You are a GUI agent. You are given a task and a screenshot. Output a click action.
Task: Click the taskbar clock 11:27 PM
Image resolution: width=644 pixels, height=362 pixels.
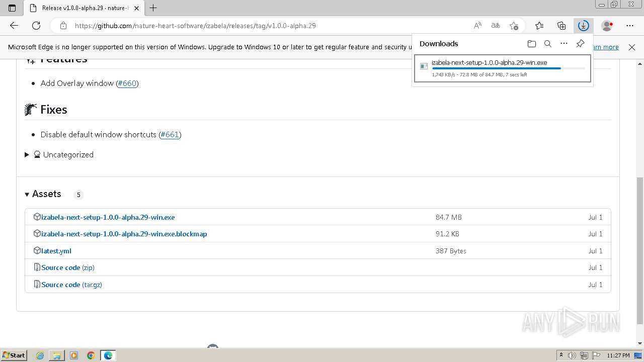618,355
